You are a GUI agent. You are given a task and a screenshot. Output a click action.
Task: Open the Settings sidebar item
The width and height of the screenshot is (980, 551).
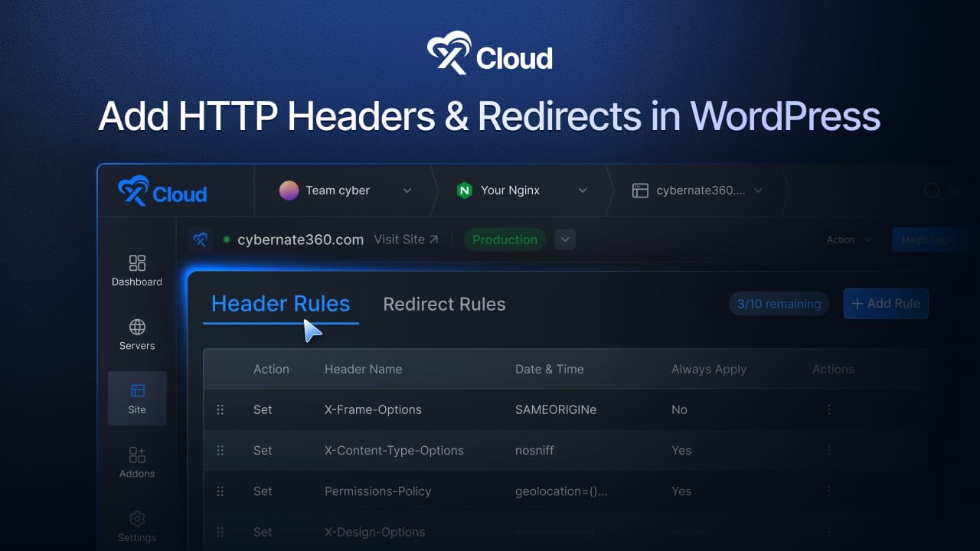pyautogui.click(x=137, y=527)
